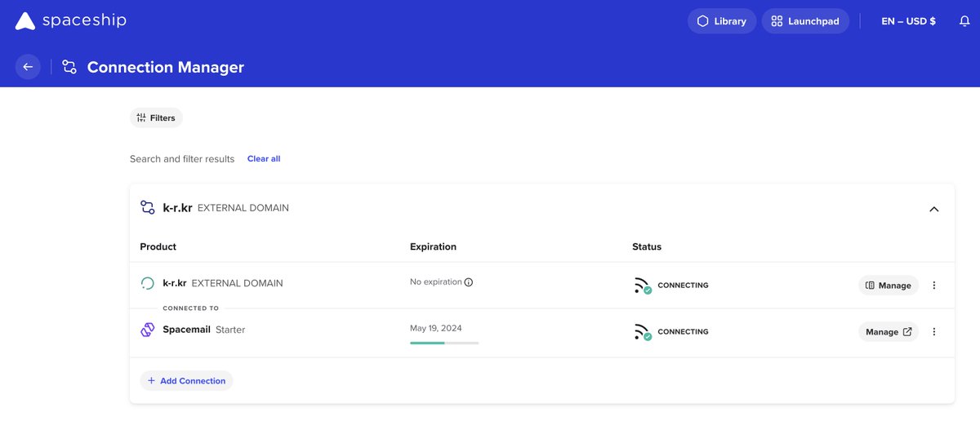Click the Spacemail expiration progress bar
980x421 pixels.
coord(444,343)
